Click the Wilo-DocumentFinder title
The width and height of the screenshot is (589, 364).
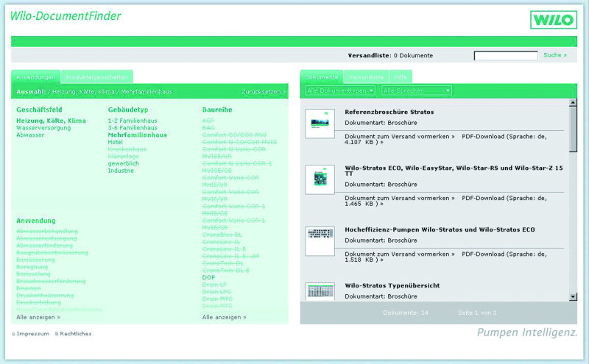[x=66, y=15]
